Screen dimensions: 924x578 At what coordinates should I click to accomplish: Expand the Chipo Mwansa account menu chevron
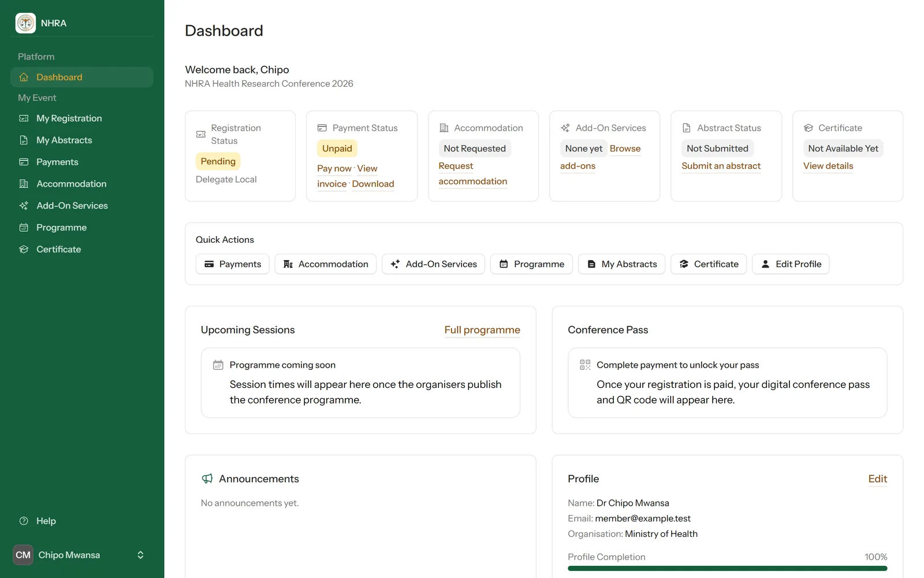140,555
